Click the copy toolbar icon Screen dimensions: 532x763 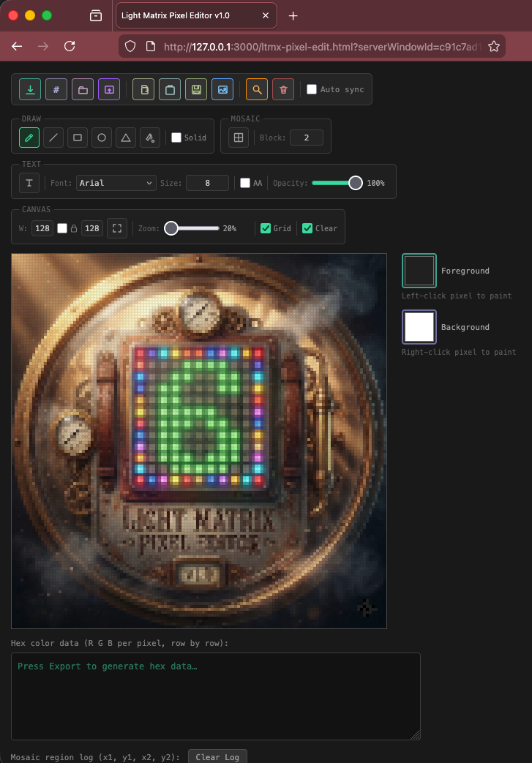(x=143, y=89)
